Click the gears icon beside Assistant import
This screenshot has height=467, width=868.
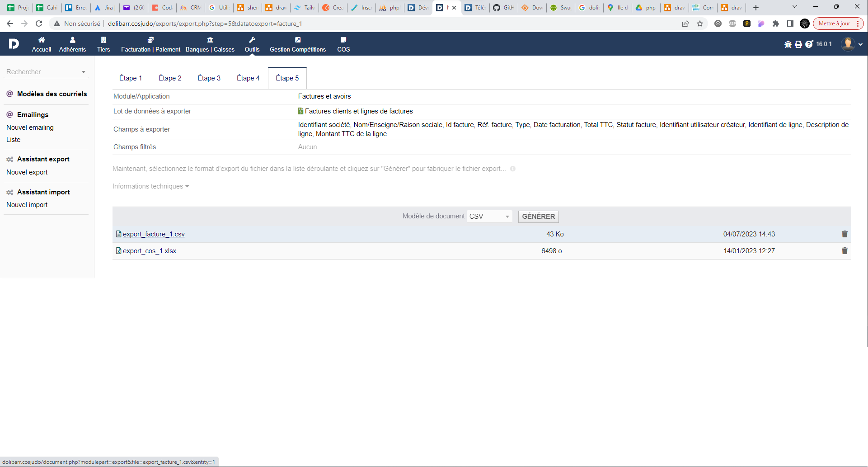click(x=9, y=192)
